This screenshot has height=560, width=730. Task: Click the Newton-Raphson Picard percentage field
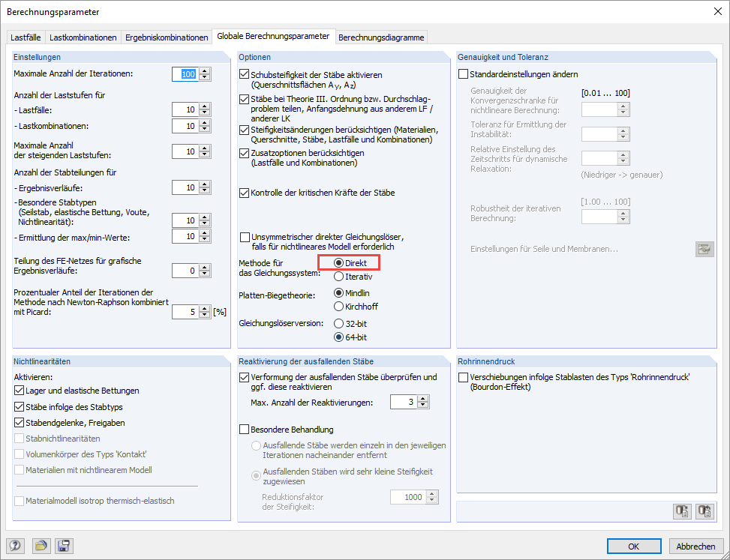click(185, 312)
